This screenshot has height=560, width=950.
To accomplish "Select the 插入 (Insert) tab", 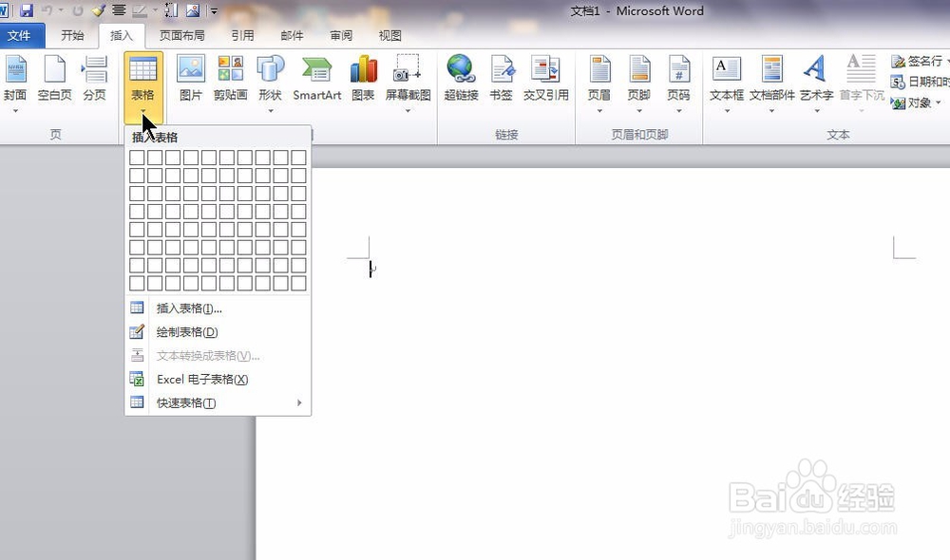I will coord(122,36).
